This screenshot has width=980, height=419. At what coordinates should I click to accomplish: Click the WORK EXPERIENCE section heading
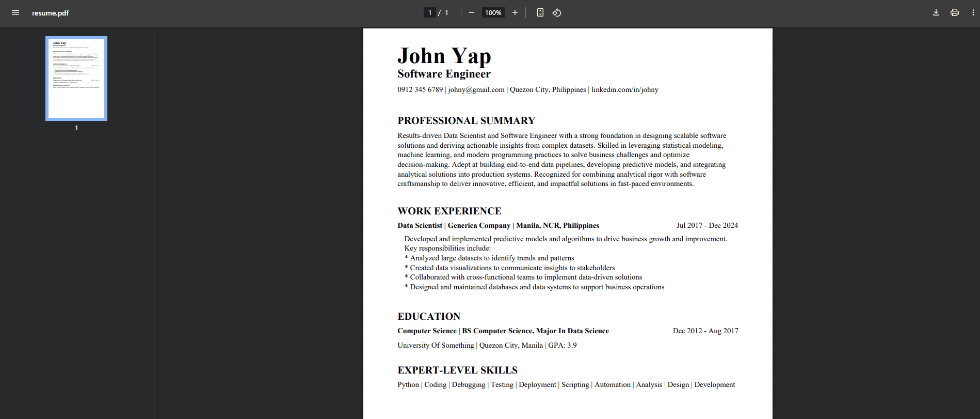[x=449, y=211]
